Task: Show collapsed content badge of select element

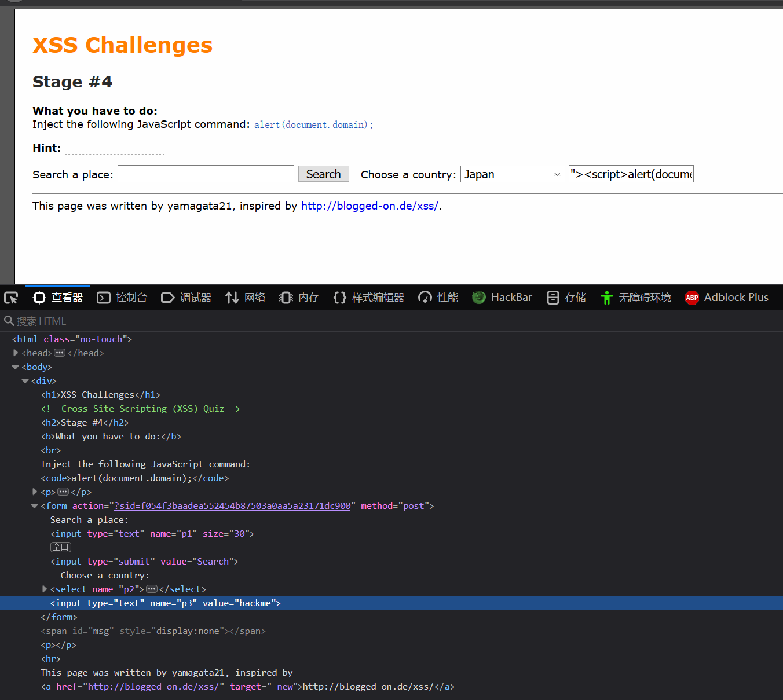Action: (152, 589)
